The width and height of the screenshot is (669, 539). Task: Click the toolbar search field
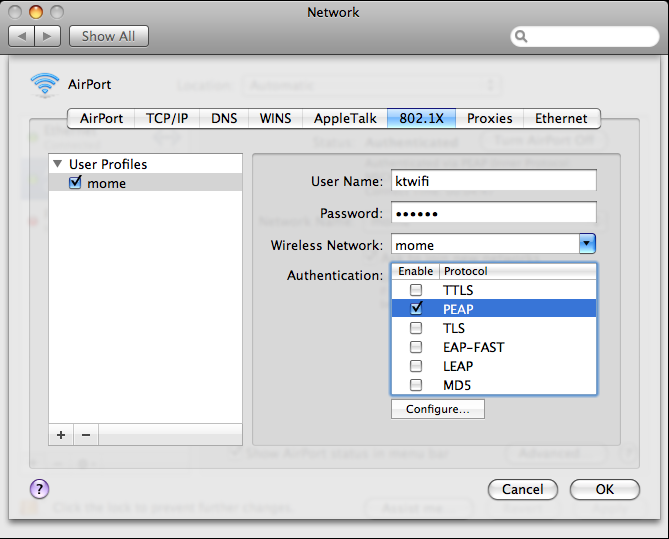coord(585,36)
